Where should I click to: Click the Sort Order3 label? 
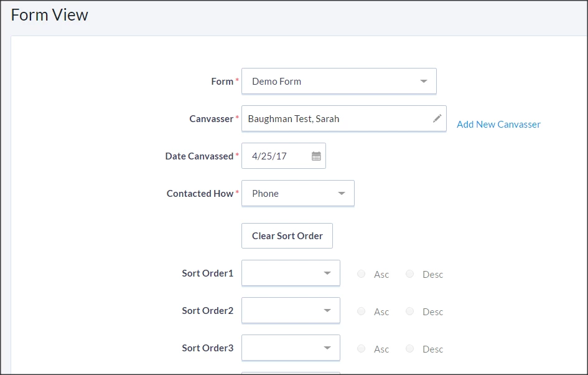click(x=207, y=348)
